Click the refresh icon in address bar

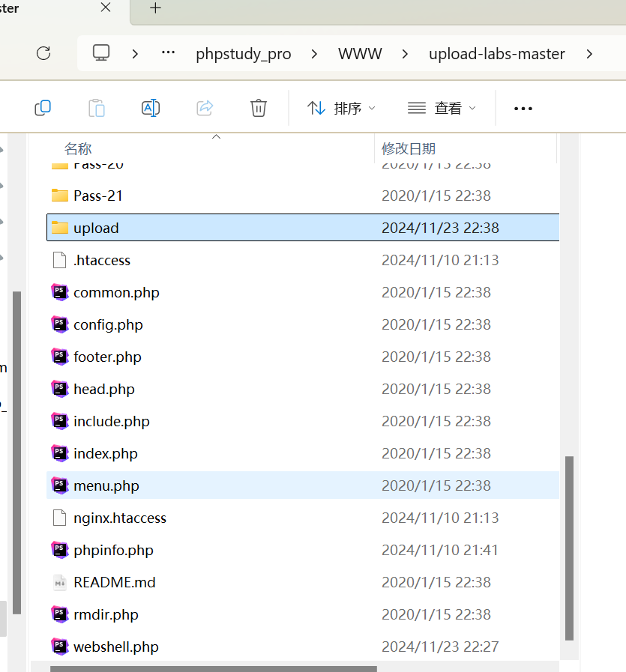(43, 54)
